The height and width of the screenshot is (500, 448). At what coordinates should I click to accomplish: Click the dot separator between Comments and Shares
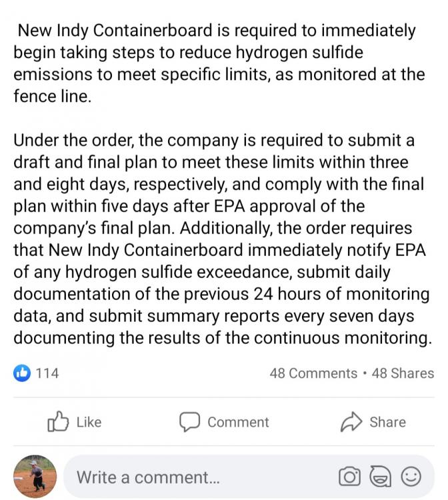tap(365, 373)
